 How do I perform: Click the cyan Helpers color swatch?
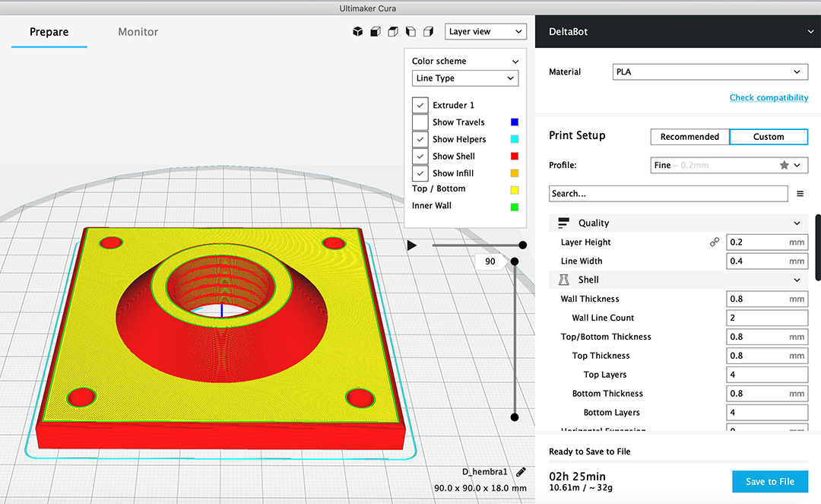(515, 139)
